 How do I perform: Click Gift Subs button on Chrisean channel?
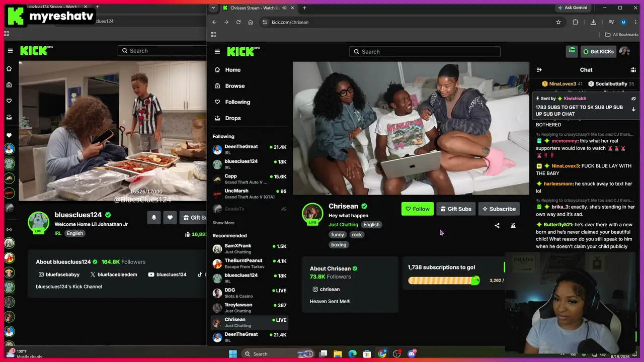456,209
